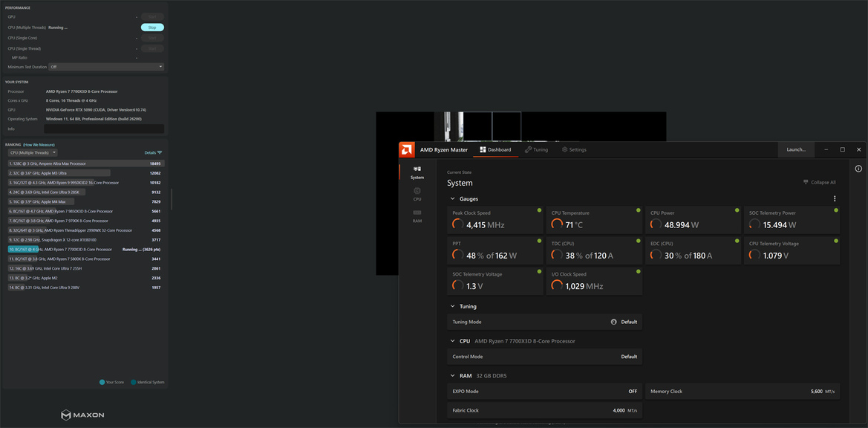Toggle green status dot on EDC (CPU)
The width and height of the screenshot is (868, 428).
coord(737,241)
